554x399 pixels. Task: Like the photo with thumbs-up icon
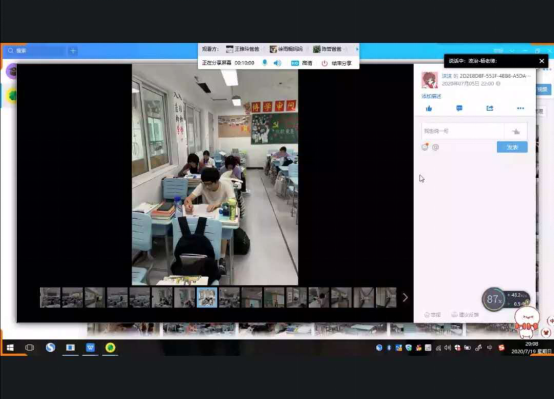tap(429, 108)
